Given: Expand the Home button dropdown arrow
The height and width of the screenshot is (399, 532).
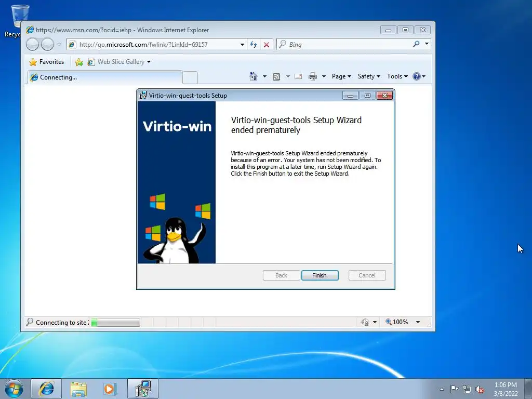Looking at the screenshot, I should pos(264,76).
